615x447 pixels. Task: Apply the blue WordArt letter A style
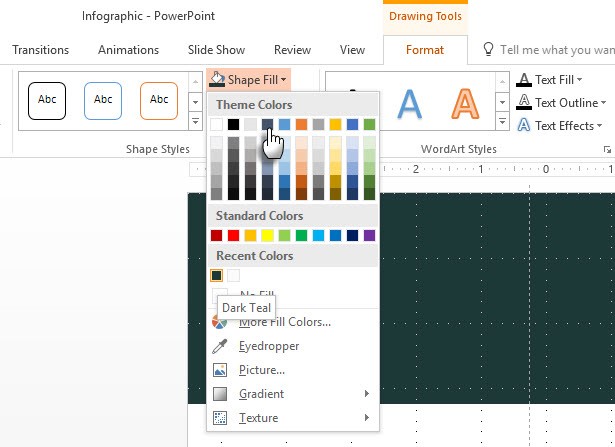[409, 103]
